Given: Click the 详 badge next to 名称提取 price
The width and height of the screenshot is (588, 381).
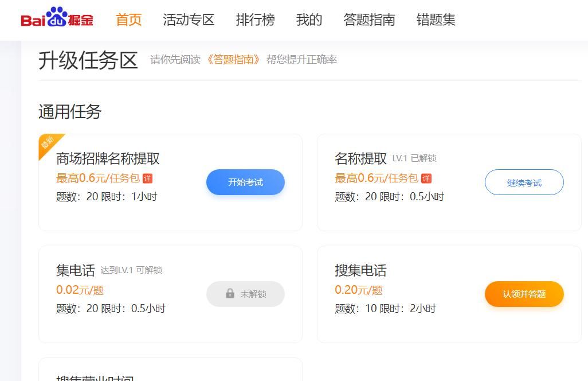Looking at the screenshot, I should pyautogui.click(x=425, y=179).
